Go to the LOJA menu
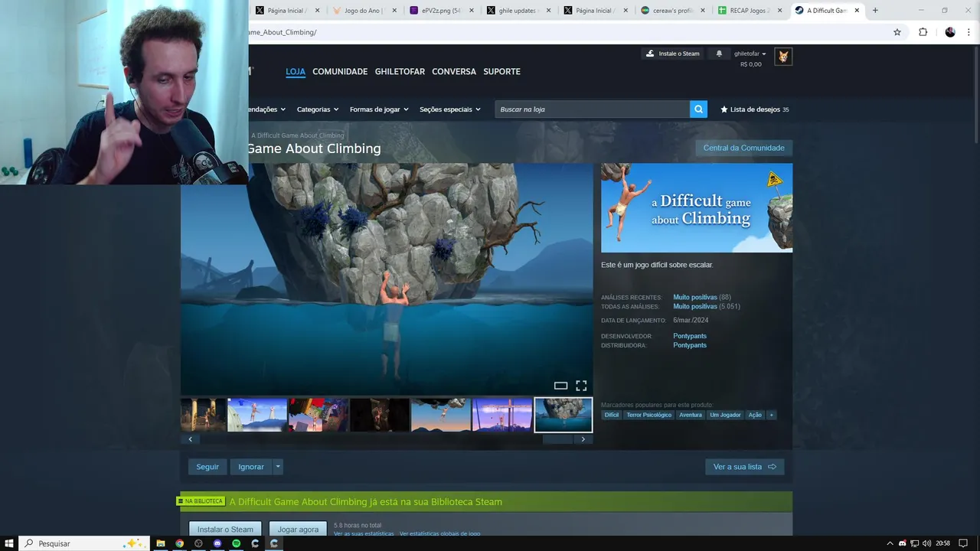This screenshot has height=551, width=980. click(x=296, y=71)
